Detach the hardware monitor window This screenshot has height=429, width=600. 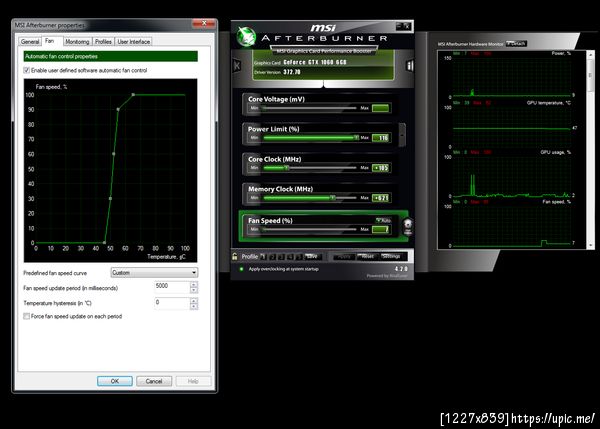516,44
